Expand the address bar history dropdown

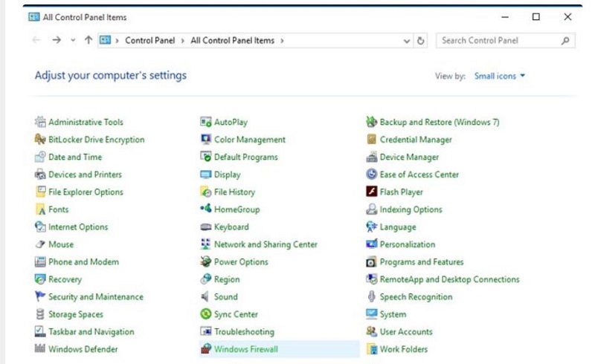tap(406, 41)
